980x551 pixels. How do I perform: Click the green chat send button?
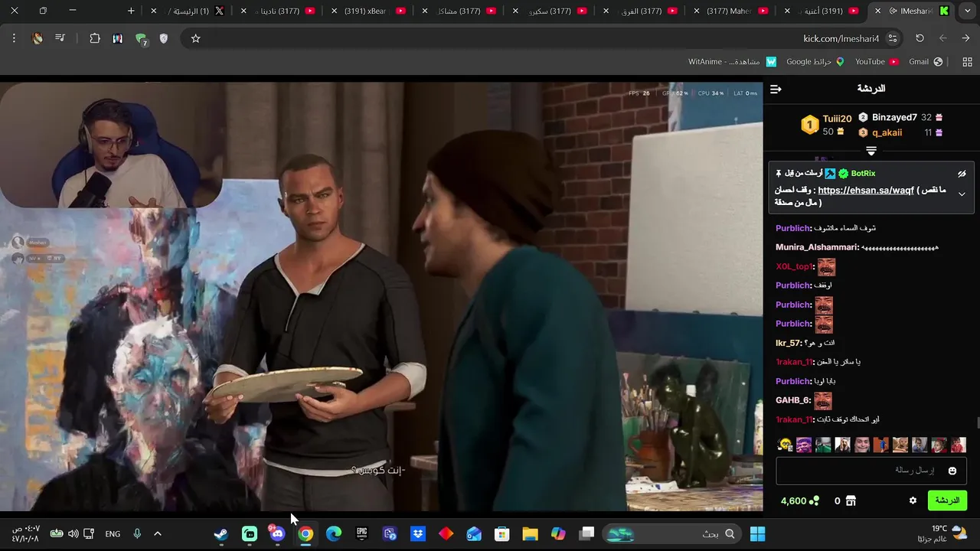[x=947, y=500]
